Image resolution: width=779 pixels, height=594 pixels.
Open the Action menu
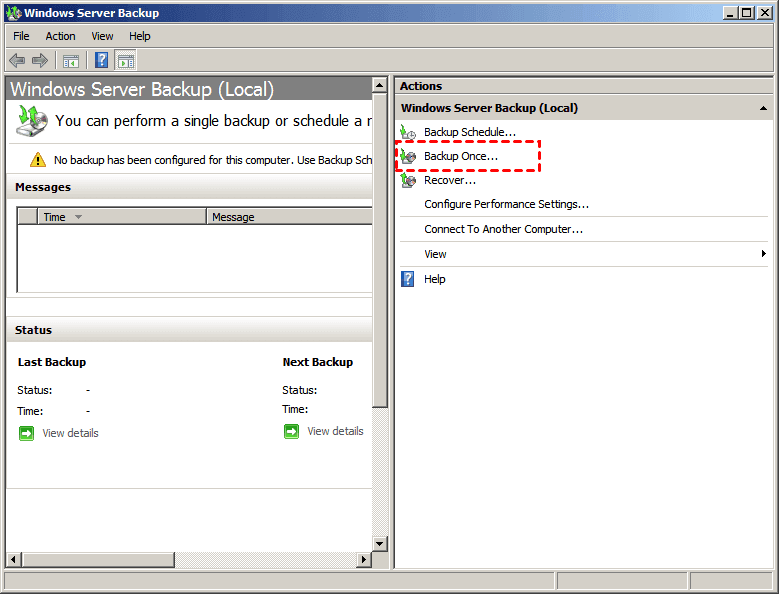(x=61, y=36)
